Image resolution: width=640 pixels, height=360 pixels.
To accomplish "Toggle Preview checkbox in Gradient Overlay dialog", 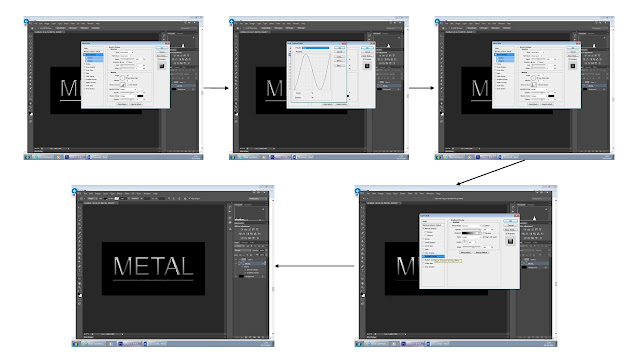I will (x=507, y=233).
